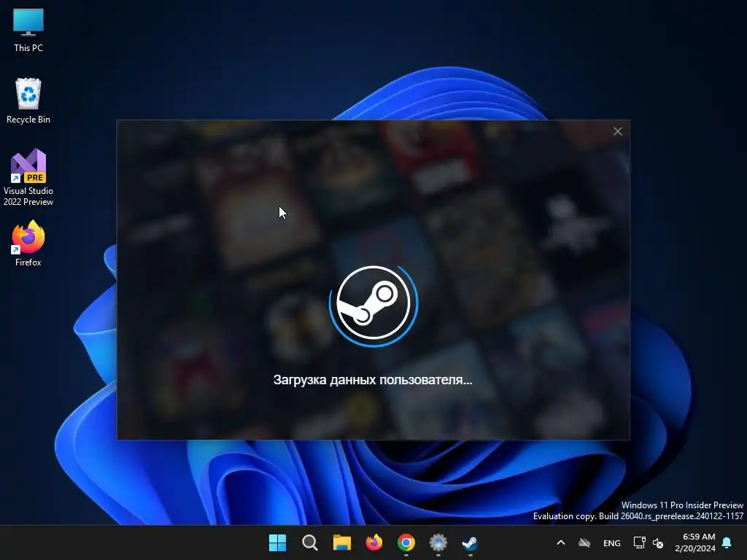Click the muted volume tray icon

pyautogui.click(x=658, y=542)
